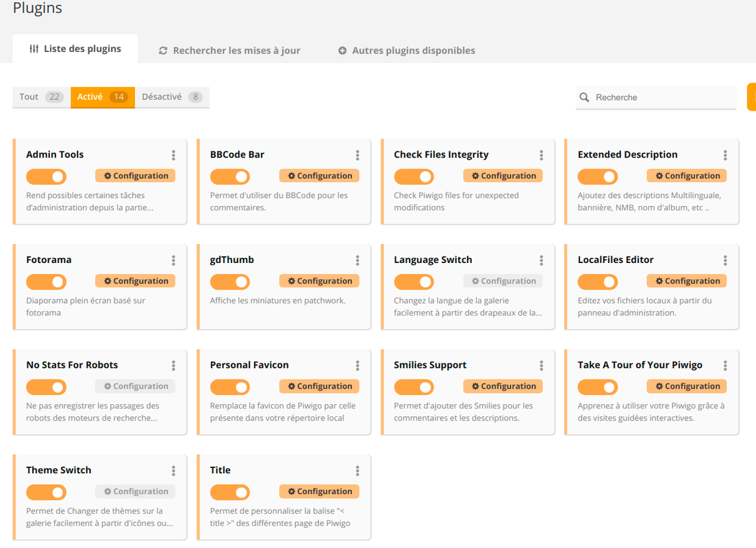756x548 pixels.
Task: Open Rechercher les mises à jour tab
Action: coord(229,51)
